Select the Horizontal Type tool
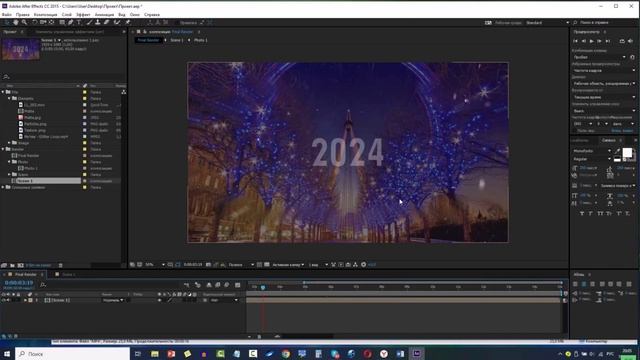 (79, 22)
